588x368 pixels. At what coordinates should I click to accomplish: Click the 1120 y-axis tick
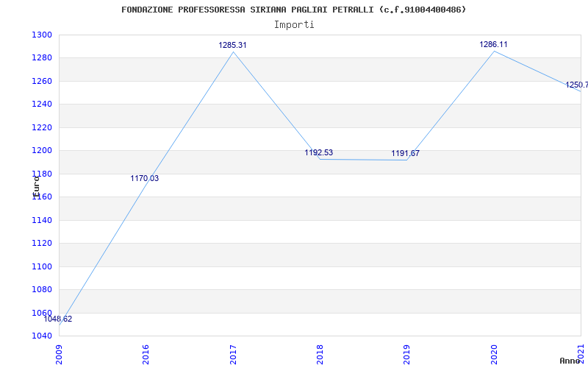pyautogui.click(x=42, y=244)
